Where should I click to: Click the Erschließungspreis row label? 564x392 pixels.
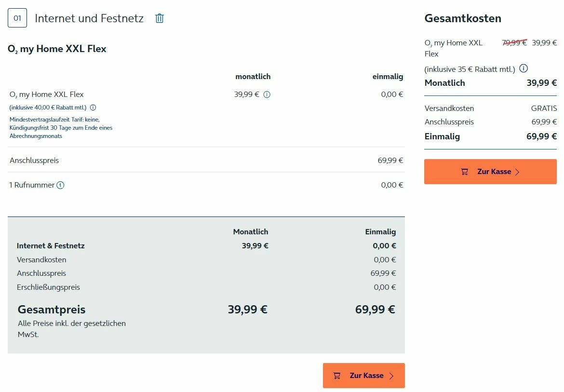point(48,287)
